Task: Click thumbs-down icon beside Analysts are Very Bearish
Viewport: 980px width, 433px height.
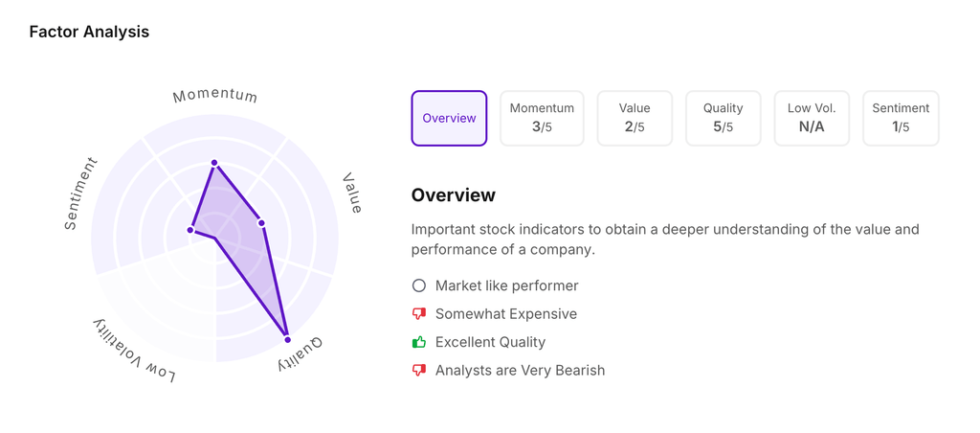Action: tap(418, 371)
